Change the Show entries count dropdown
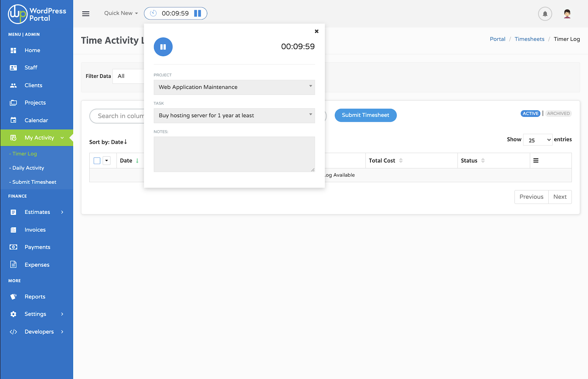 538,140
